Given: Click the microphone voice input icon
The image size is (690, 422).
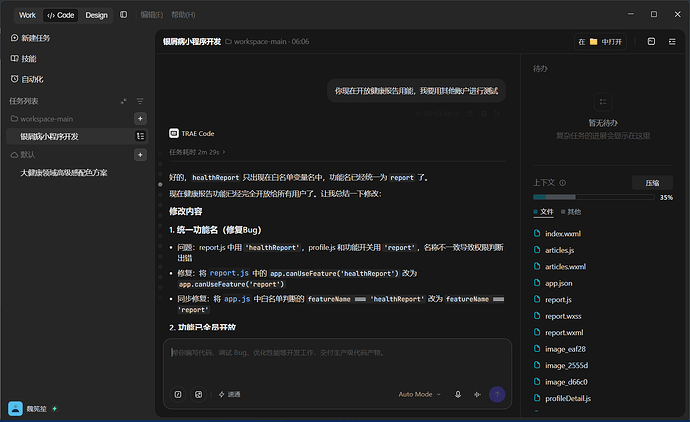Looking at the screenshot, I should coord(458,394).
